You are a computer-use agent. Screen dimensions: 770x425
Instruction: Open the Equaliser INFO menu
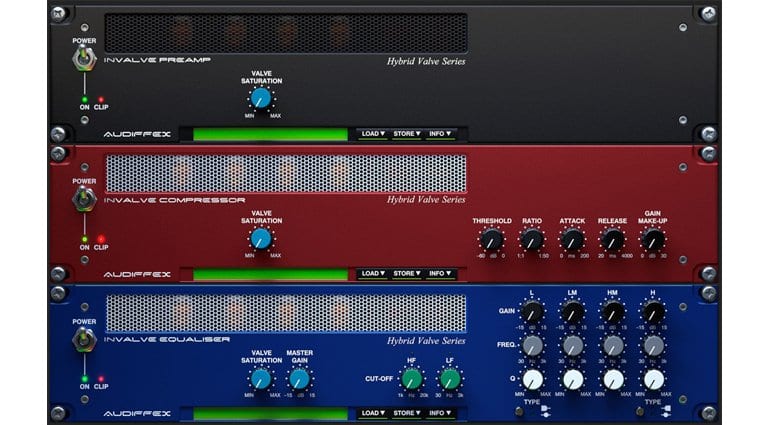click(x=440, y=413)
